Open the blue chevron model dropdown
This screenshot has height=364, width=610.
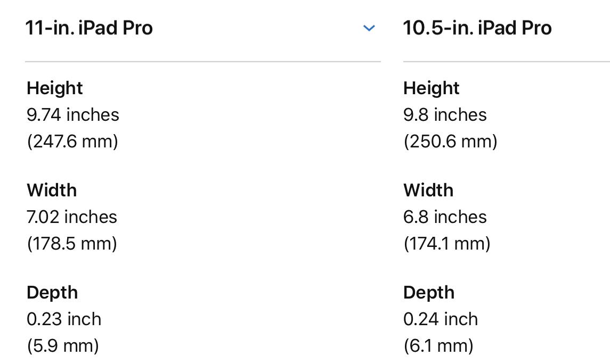pos(369,28)
